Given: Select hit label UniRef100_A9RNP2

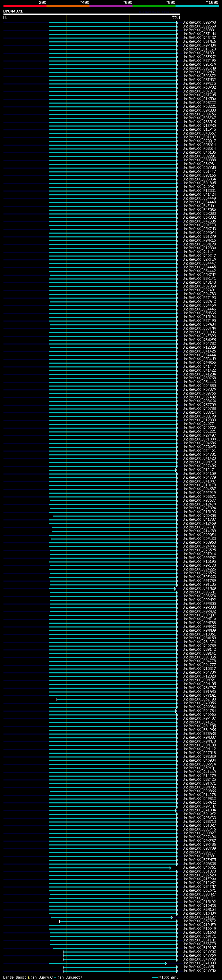Looking at the screenshot, I should pyautogui.click(x=199, y=600).
